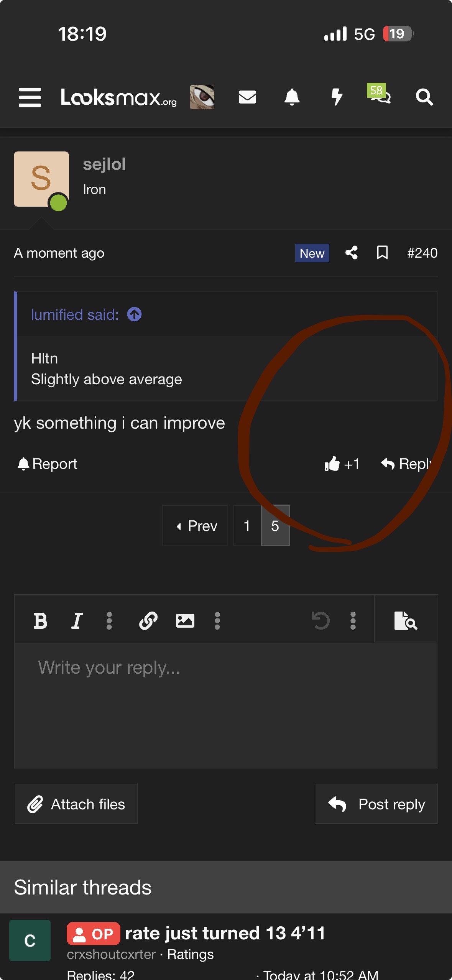Click the 'Iron' user rank text
The height and width of the screenshot is (980, 452).
[x=94, y=189]
